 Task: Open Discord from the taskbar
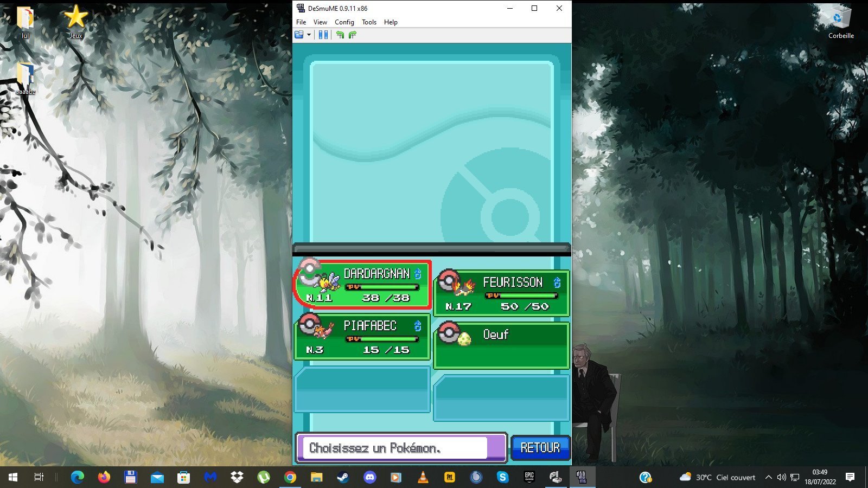click(x=370, y=477)
